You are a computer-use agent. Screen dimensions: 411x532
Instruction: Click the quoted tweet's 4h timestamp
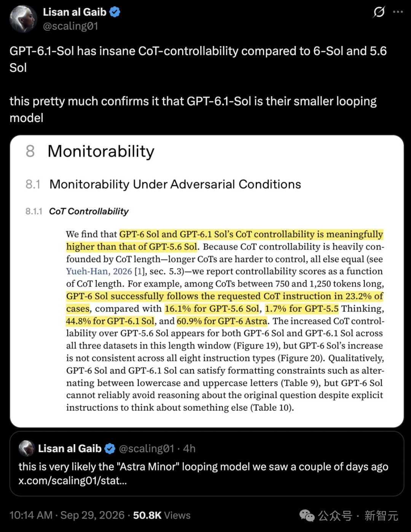tap(189, 449)
